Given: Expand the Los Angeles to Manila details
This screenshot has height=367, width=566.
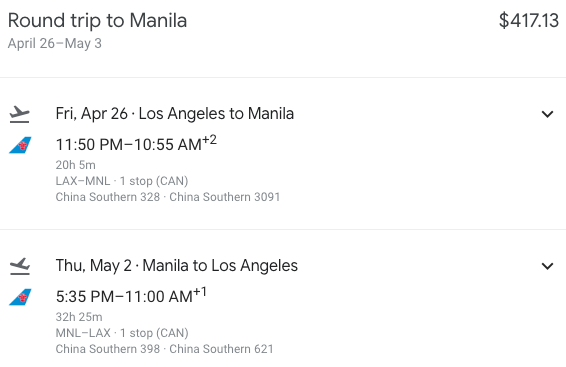Looking at the screenshot, I should click(547, 114).
